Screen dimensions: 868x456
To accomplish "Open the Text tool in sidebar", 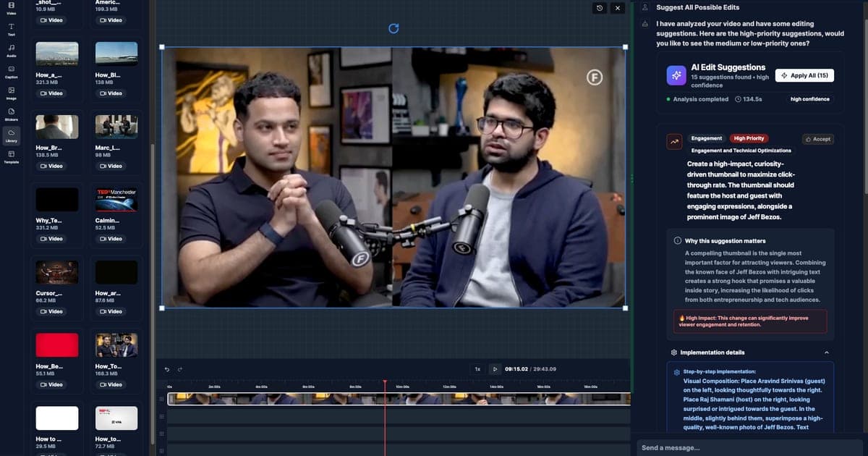I will (12, 30).
